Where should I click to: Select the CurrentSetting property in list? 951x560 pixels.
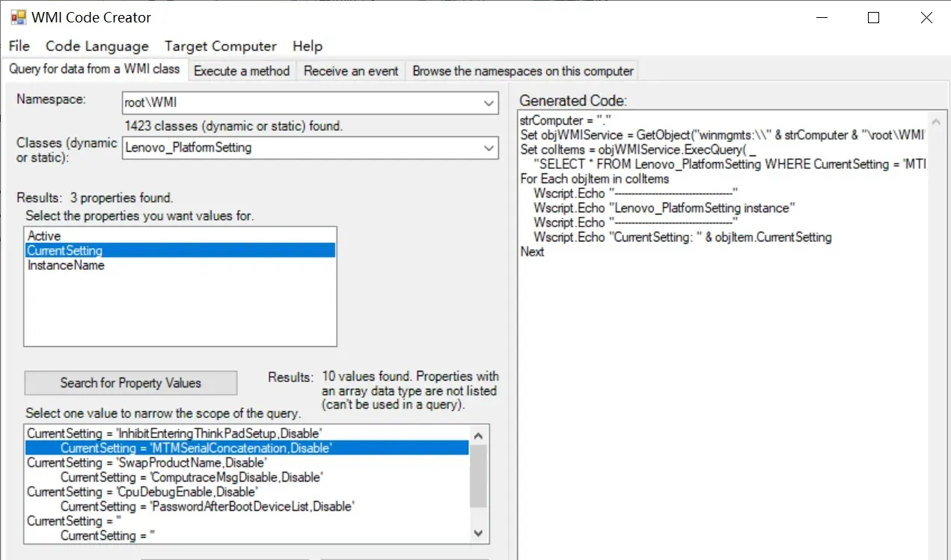click(x=180, y=250)
